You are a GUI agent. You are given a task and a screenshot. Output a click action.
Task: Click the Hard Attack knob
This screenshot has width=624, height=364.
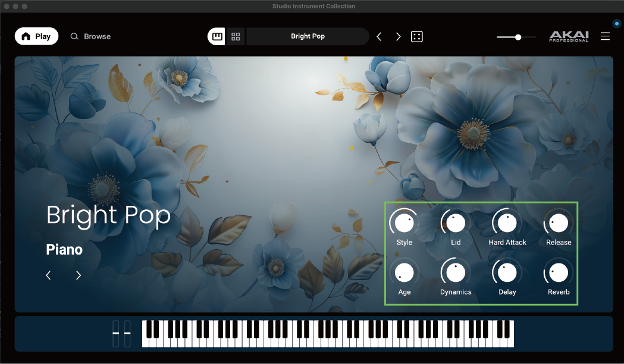tap(507, 224)
